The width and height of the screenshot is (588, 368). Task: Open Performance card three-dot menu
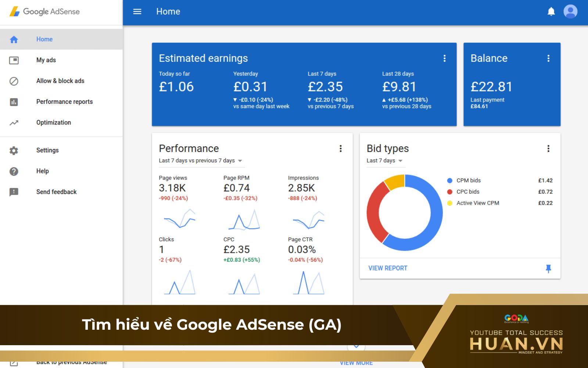point(341,148)
